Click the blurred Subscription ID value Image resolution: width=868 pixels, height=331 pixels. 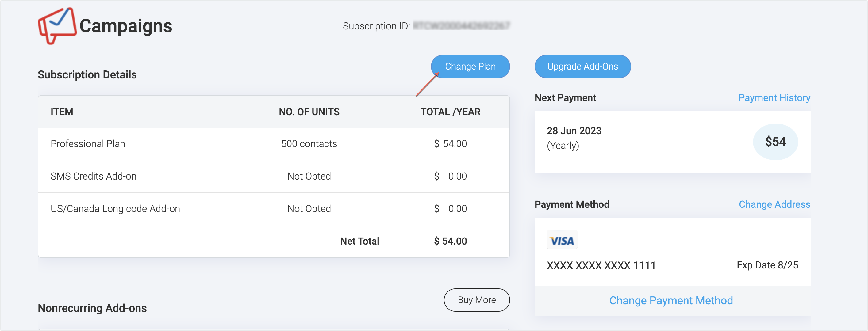coord(461,26)
